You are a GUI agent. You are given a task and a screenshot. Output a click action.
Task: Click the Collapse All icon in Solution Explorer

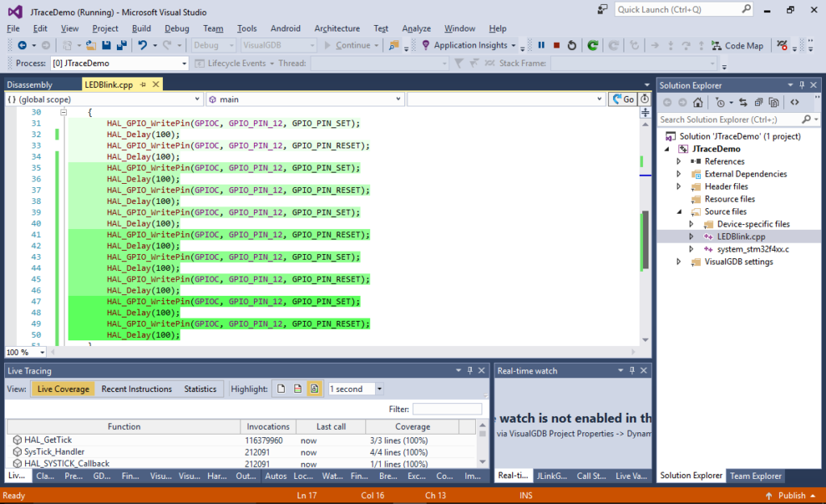759,102
